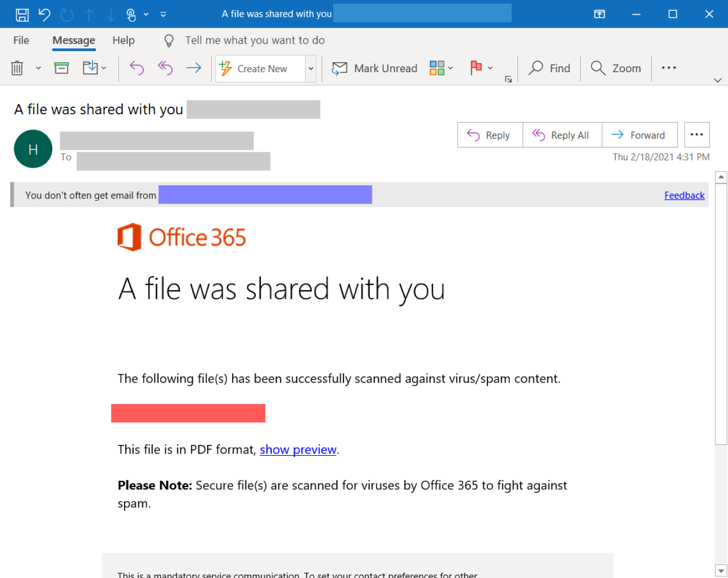This screenshot has width=728, height=578.
Task: Click the Feedback link
Action: click(684, 196)
